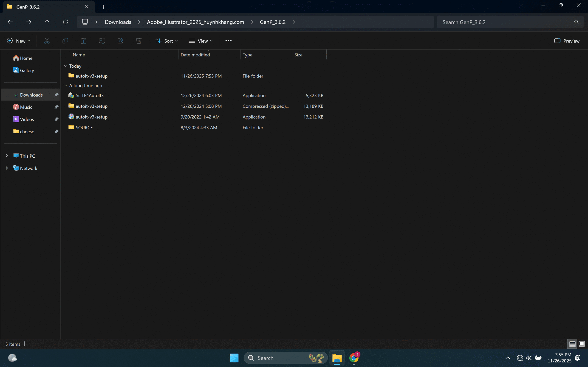Viewport: 588px width, 367px height.
Task: Select the SOURCE folder
Action: (x=84, y=128)
